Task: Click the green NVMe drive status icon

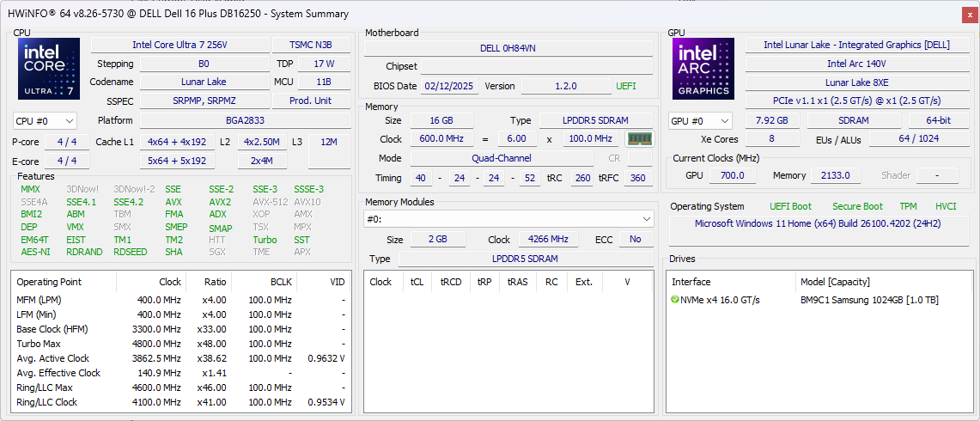Action: (674, 300)
